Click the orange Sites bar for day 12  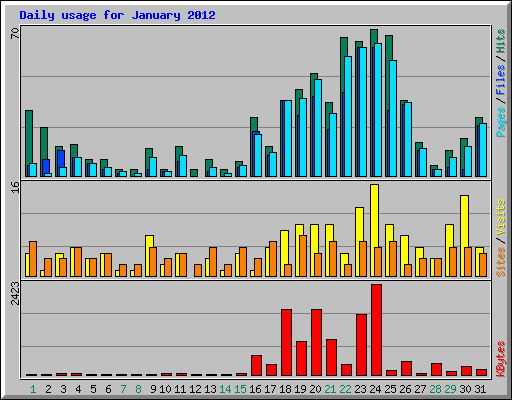click(x=198, y=270)
